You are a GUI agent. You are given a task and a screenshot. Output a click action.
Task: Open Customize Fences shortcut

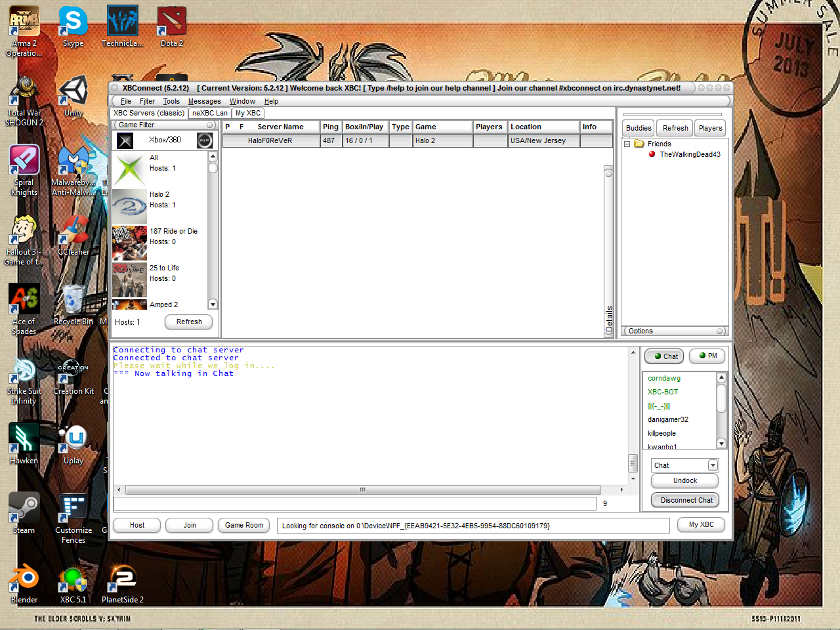pos(73,518)
